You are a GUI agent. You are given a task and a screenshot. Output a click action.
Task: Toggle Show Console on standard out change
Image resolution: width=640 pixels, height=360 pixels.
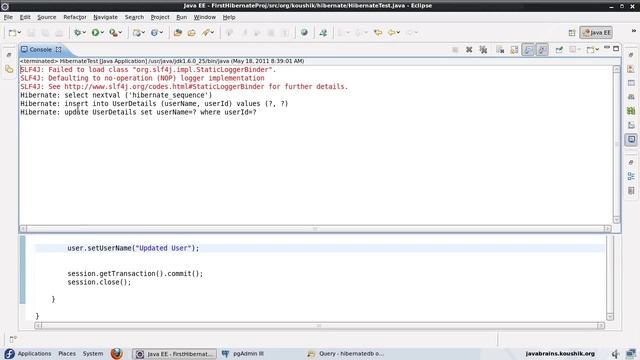(528, 49)
